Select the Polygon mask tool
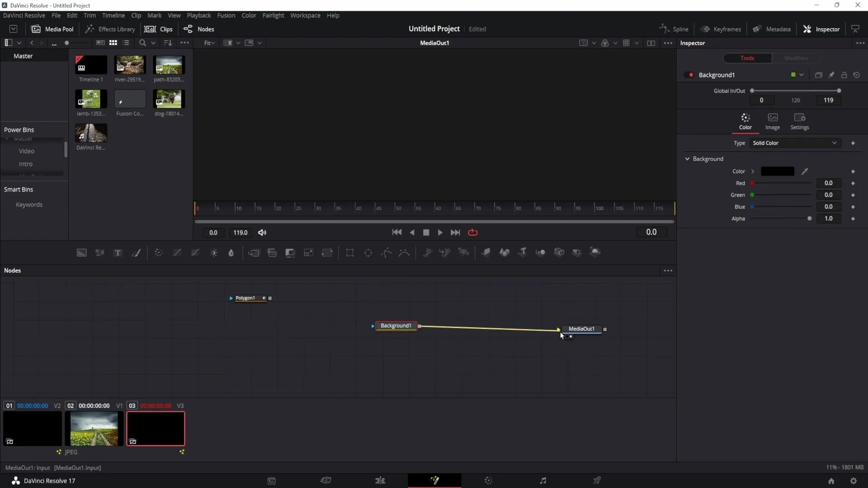The height and width of the screenshot is (488, 868). click(387, 253)
